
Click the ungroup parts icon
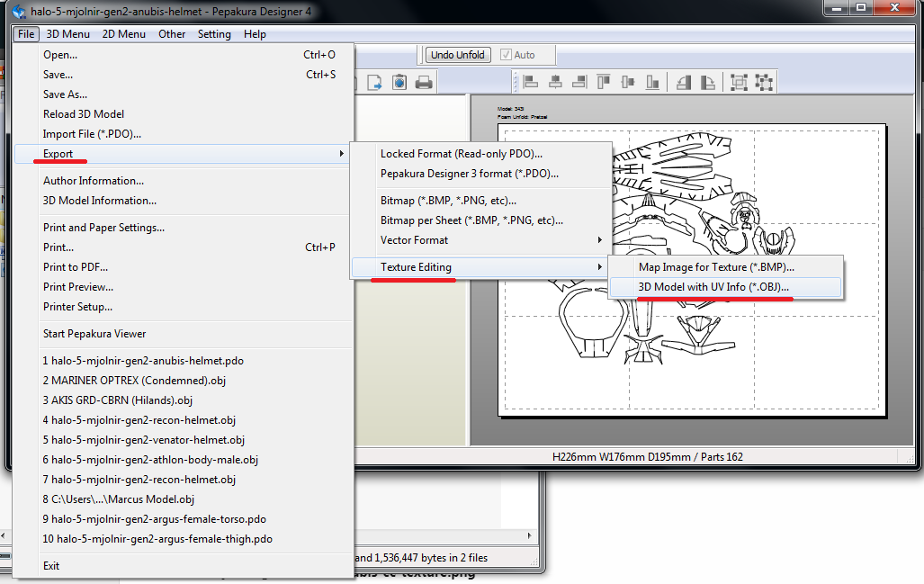tap(764, 83)
